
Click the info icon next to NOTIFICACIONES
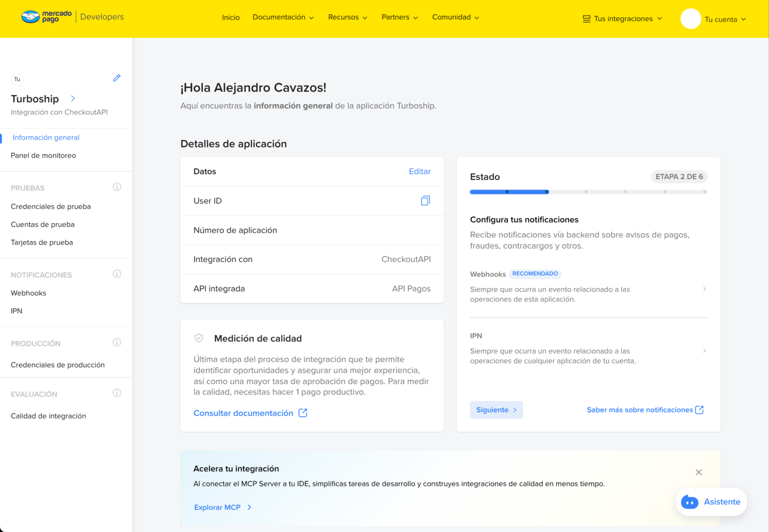coord(117,274)
